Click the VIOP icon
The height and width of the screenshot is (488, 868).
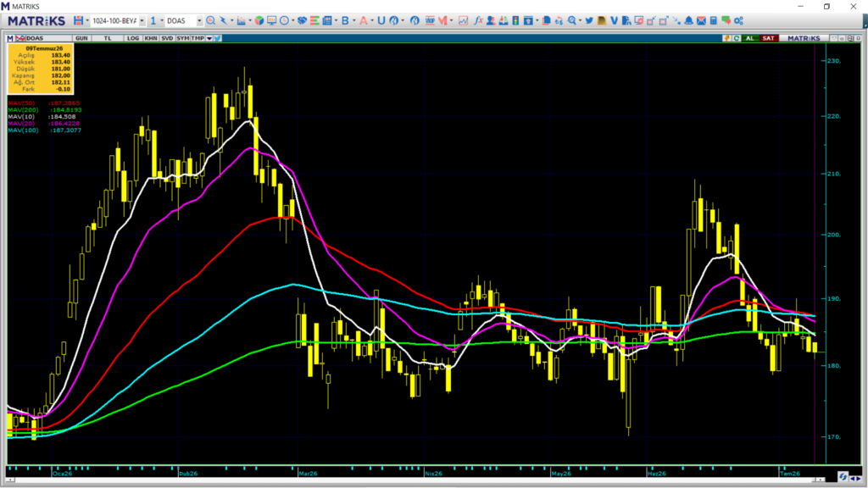pyautogui.click(x=430, y=20)
